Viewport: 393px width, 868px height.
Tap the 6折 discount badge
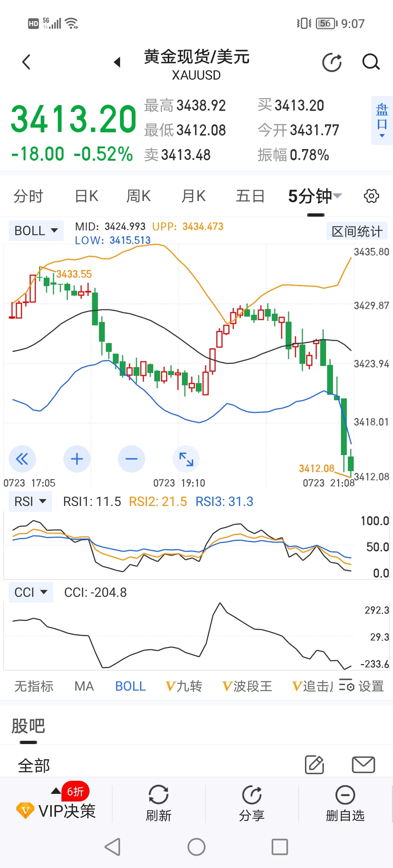76,791
